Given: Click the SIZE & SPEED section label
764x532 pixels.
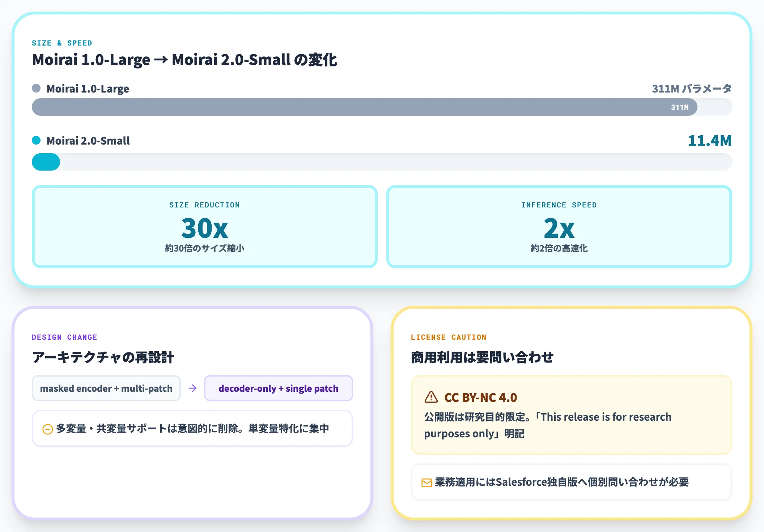Looking at the screenshot, I should [x=62, y=43].
